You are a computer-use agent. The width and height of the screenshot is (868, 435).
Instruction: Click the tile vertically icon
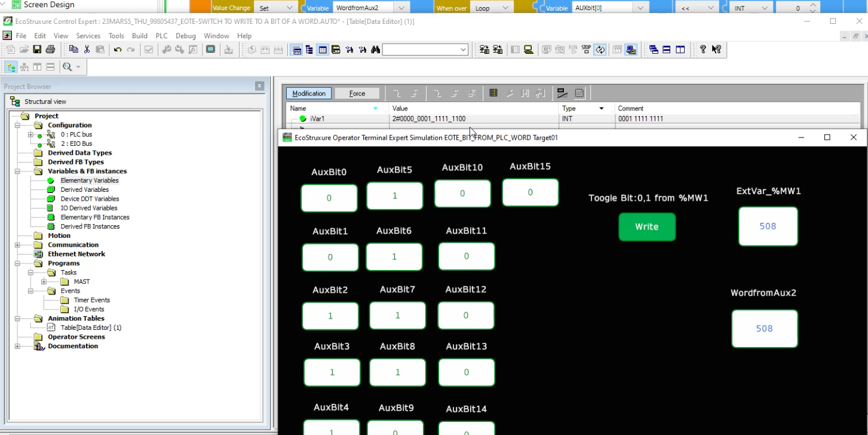click(x=680, y=50)
